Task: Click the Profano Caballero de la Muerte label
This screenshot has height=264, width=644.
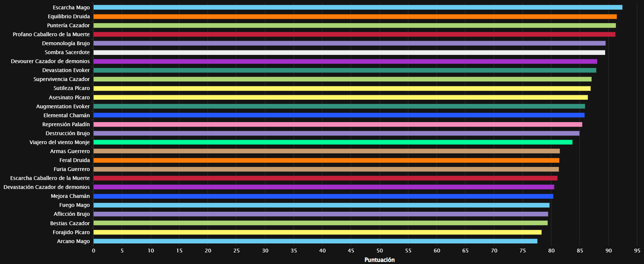Action: pos(51,34)
